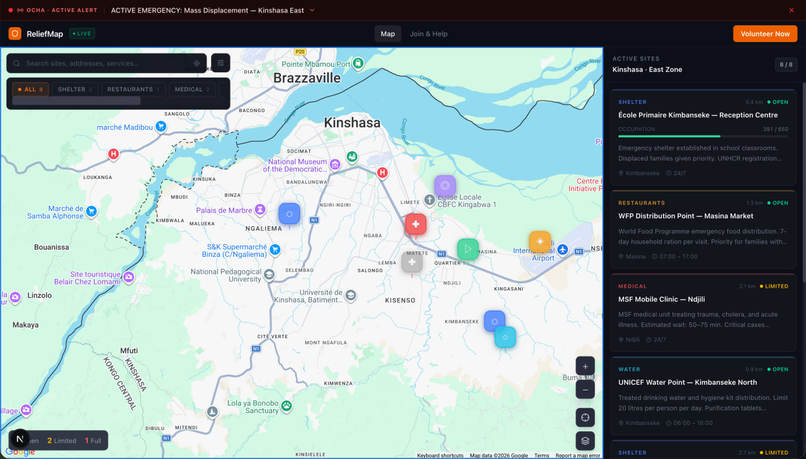This screenshot has width=806, height=459.
Task: Click the filter chips horizontal scrollbar
Action: point(76,101)
